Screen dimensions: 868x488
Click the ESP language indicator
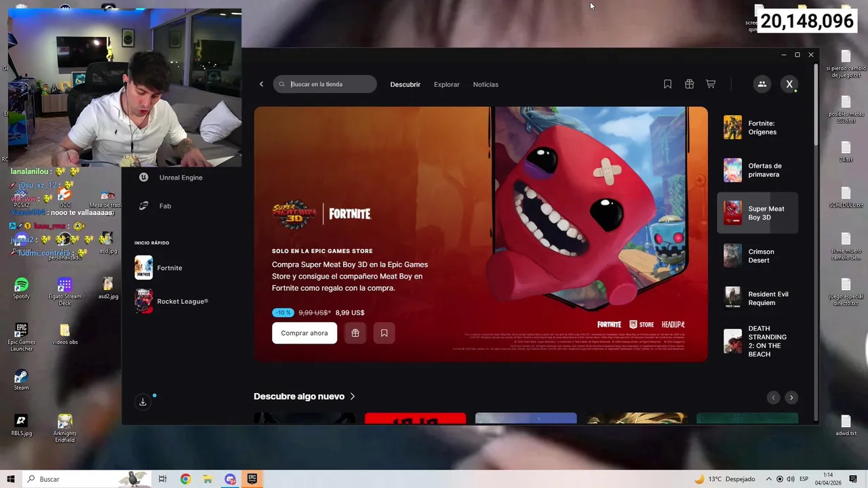pyautogui.click(x=804, y=479)
